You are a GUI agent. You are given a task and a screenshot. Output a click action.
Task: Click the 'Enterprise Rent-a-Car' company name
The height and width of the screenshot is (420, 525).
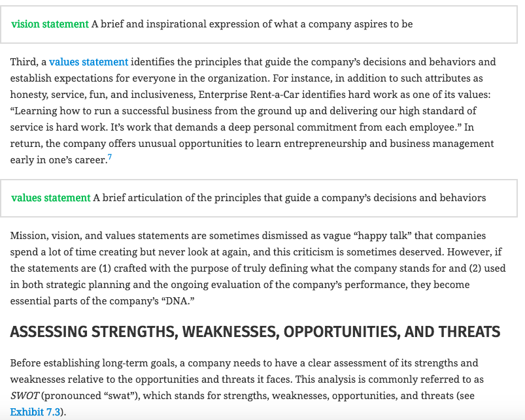248,94
